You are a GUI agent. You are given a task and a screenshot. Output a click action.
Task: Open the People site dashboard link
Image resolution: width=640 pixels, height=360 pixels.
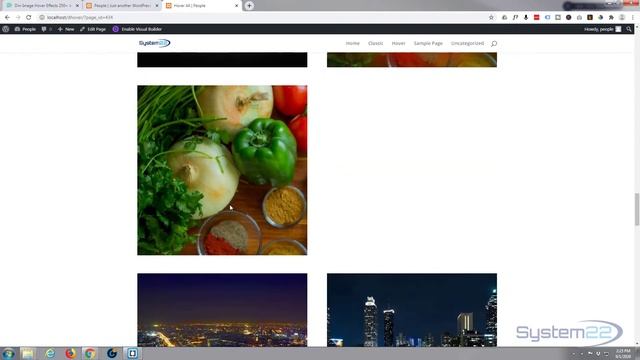coord(25,29)
